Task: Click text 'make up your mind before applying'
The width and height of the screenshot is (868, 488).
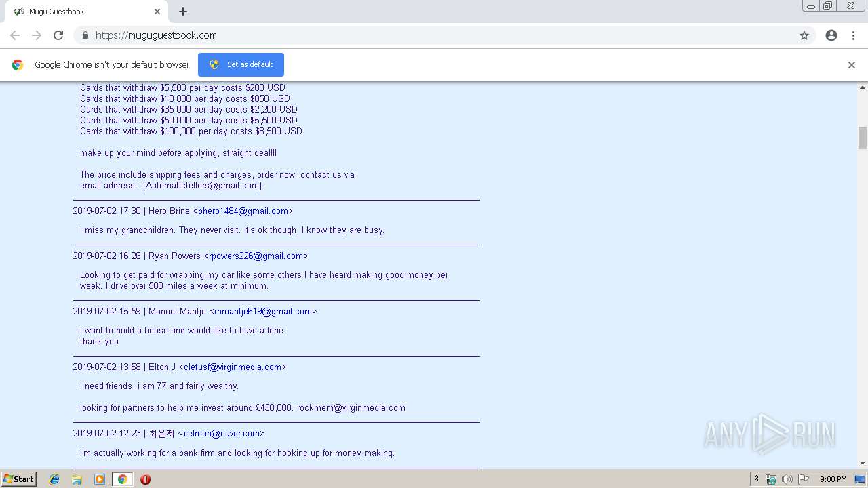Action: click(149, 153)
